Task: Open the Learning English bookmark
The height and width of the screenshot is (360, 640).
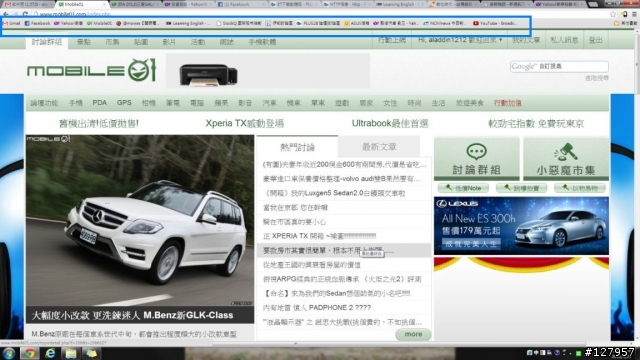Action: (x=188, y=23)
